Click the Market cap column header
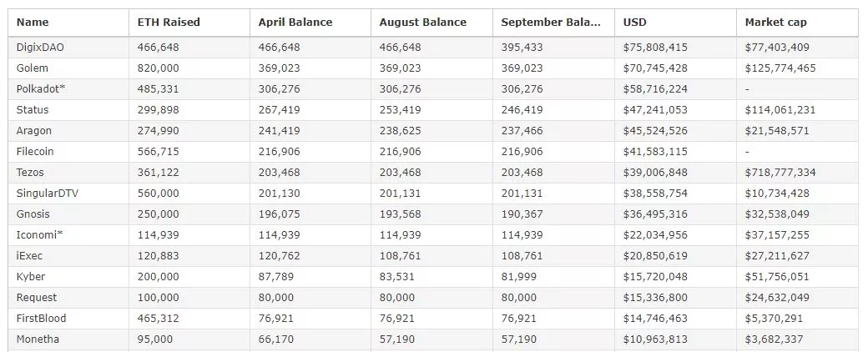Screen dimensions: 868x352 tap(775, 23)
